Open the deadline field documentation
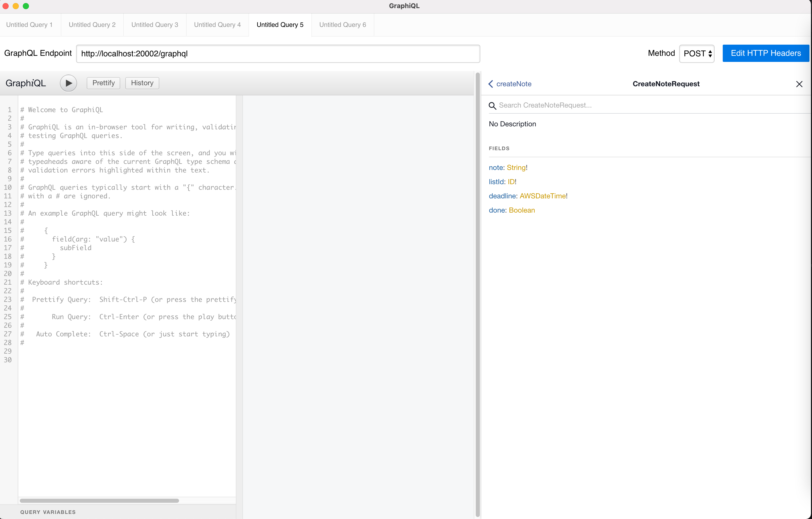Image resolution: width=812 pixels, height=519 pixels. (x=502, y=196)
